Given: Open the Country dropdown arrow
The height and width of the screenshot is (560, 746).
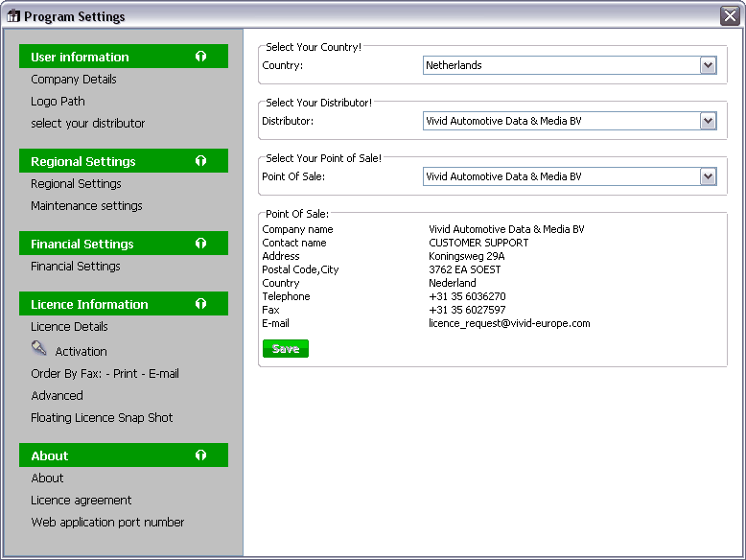Looking at the screenshot, I should 708,65.
